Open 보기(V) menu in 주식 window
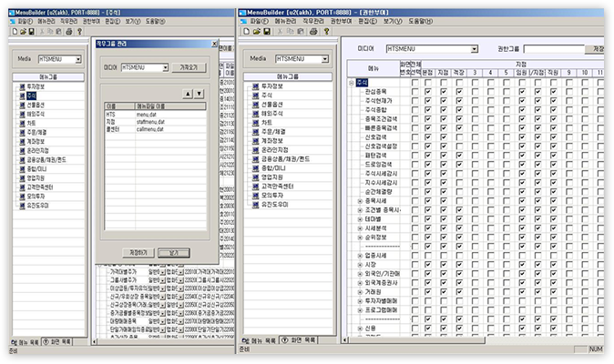Screen dimensions: 614x364 point(133,22)
